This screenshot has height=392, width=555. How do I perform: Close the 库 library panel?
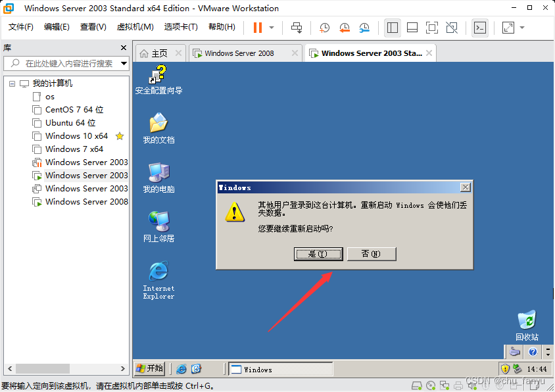124,47
